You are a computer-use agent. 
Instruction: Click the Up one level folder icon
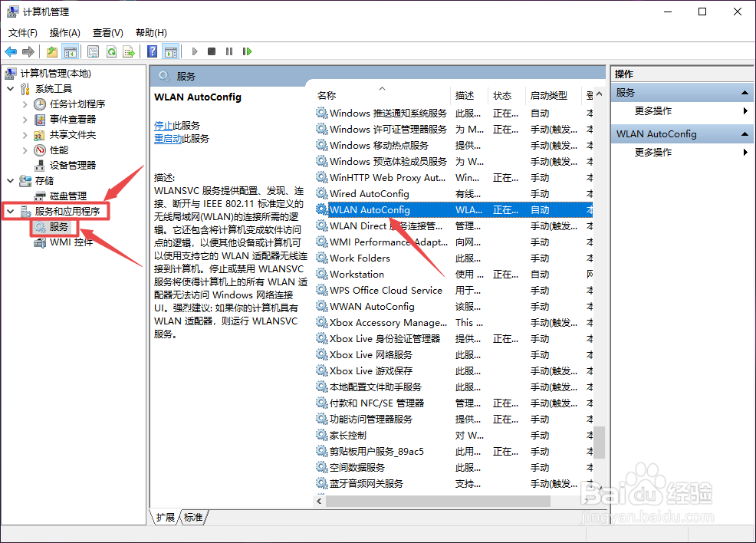click(52, 51)
